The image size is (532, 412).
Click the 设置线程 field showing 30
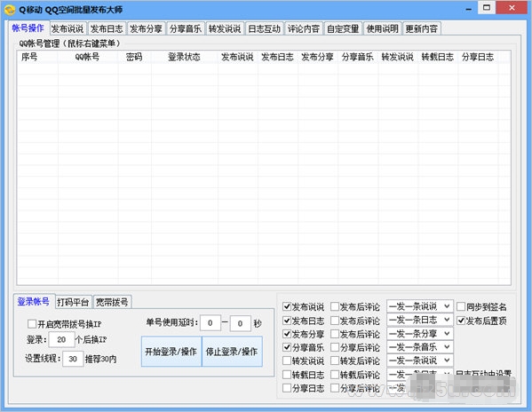click(x=73, y=359)
